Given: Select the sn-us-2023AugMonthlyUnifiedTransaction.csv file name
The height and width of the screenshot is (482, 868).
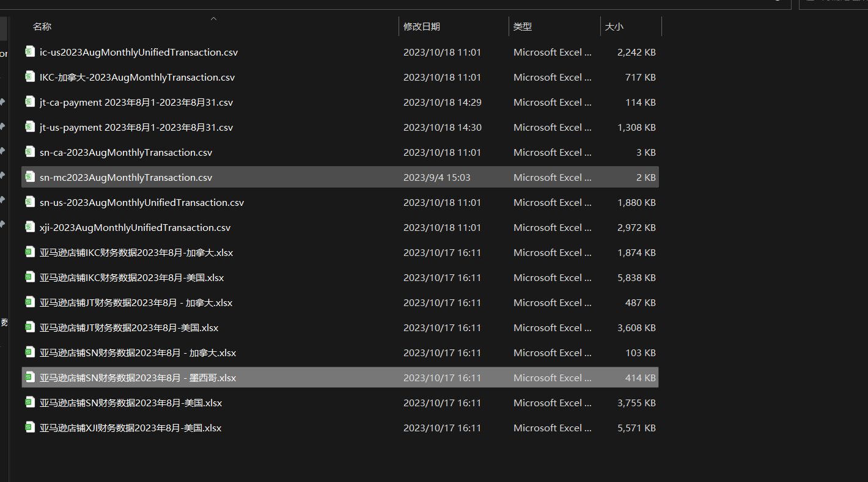Looking at the screenshot, I should [142, 202].
